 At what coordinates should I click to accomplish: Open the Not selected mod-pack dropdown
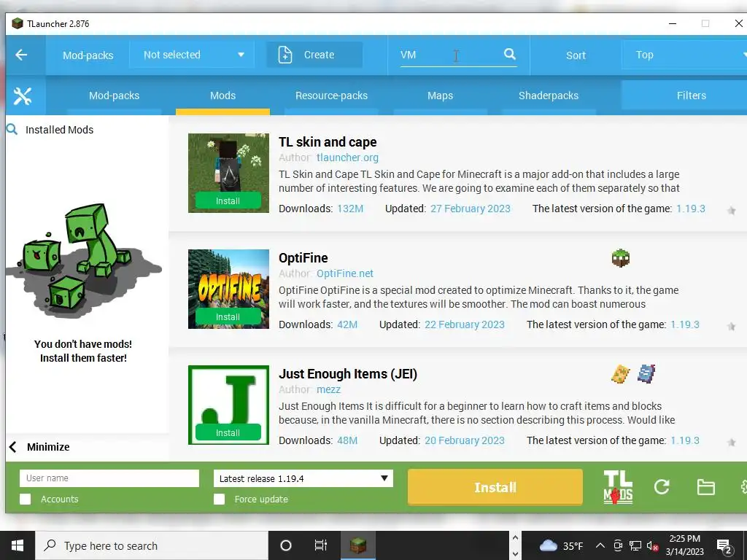193,55
